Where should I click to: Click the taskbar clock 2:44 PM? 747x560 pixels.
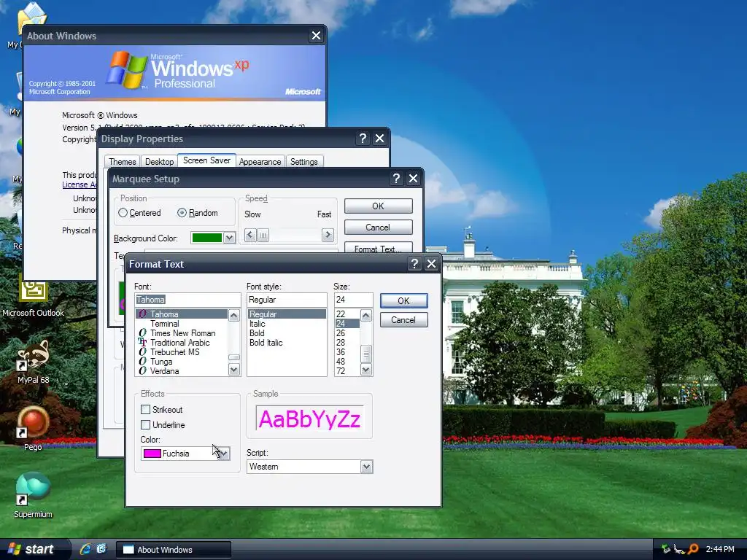720,549
